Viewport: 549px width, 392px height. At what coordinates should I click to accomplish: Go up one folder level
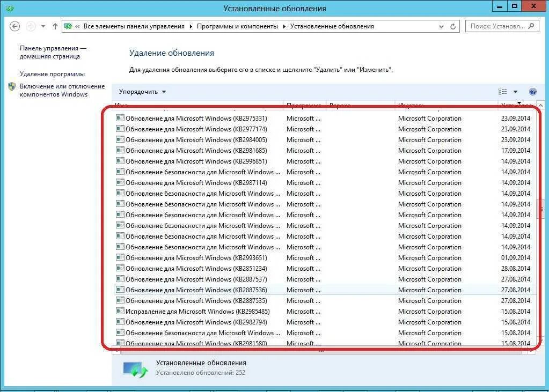point(55,26)
